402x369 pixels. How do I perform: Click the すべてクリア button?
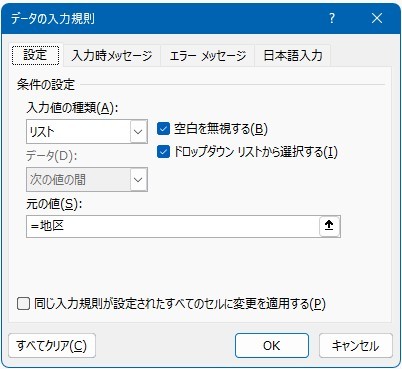[52, 346]
